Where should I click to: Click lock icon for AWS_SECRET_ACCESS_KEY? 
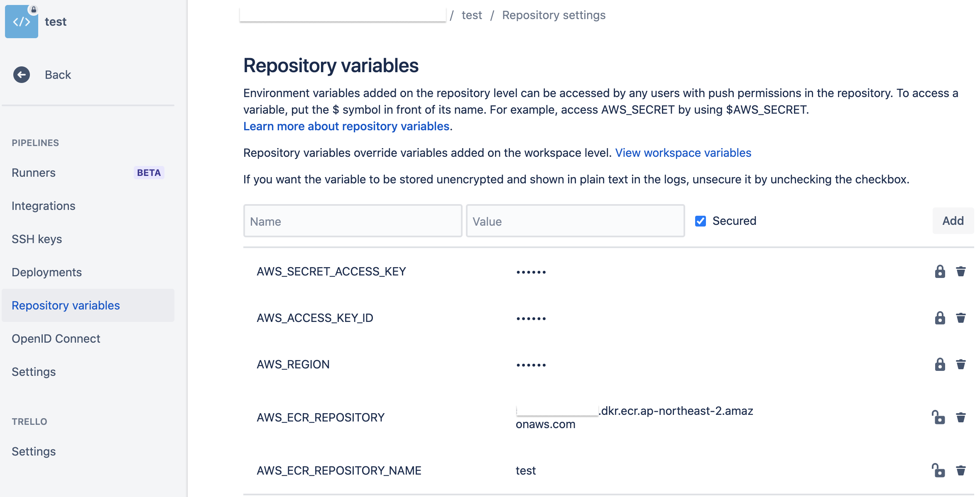coord(940,272)
